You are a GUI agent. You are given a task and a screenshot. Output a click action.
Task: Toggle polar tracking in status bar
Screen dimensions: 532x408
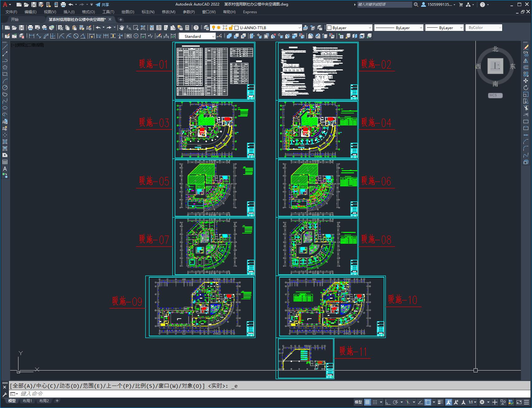tap(396, 402)
